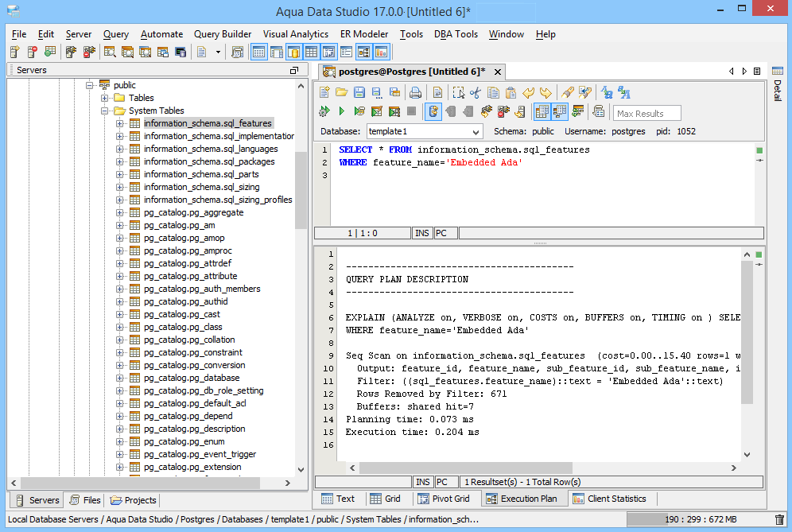The width and height of the screenshot is (792, 532).
Task: Expand the information_schema.sql_features table node
Action: 120,123
